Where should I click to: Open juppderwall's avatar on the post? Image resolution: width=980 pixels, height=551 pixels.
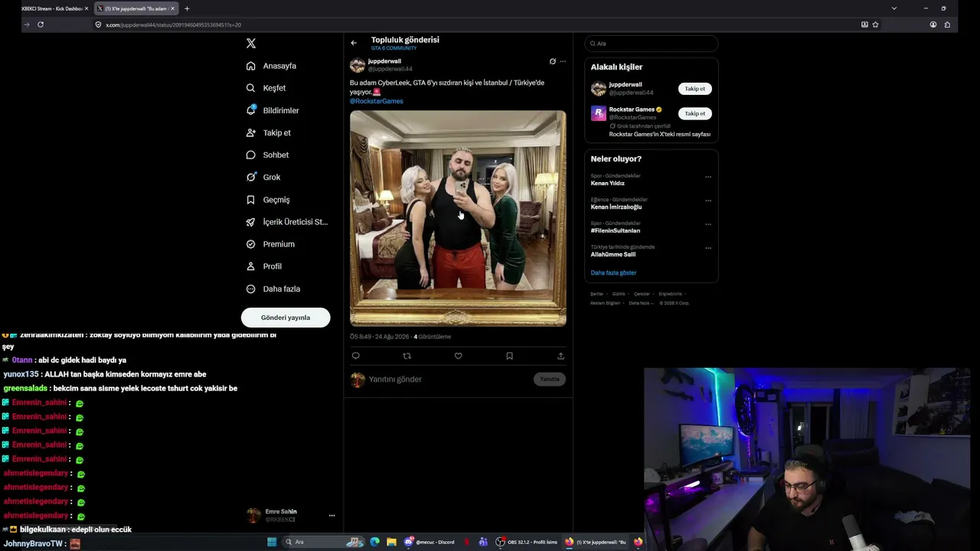pyautogui.click(x=358, y=65)
